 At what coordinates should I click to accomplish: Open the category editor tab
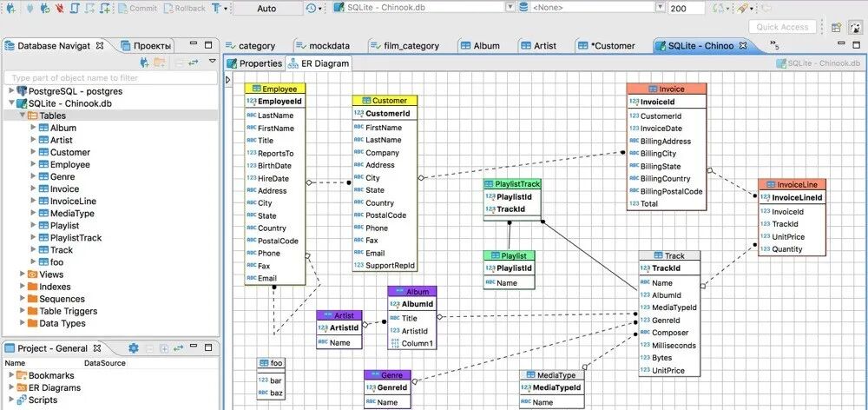250,46
